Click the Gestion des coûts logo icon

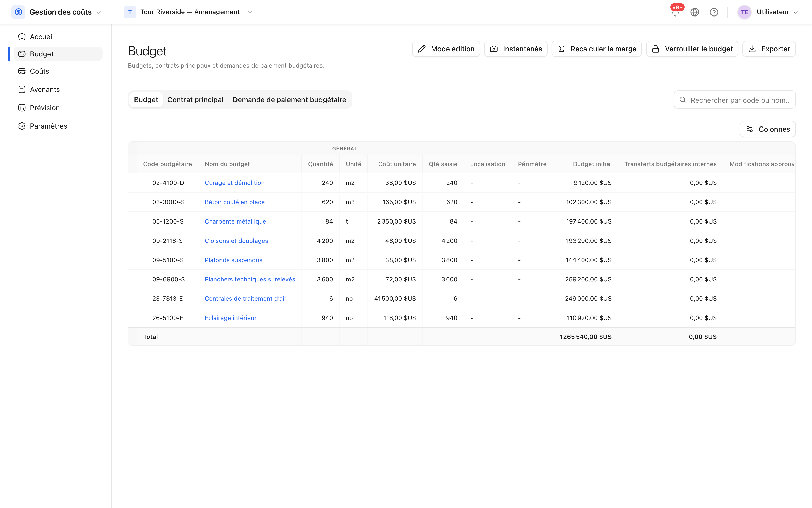pos(19,12)
